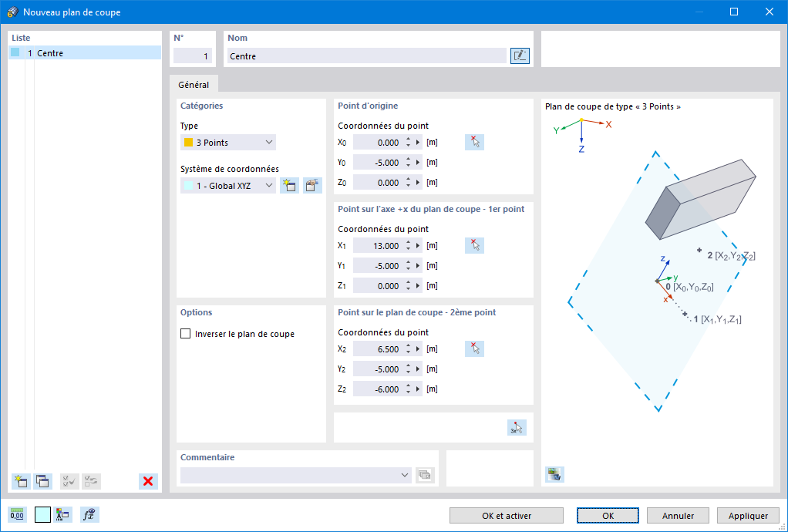The image size is (788, 532).
Task: Click the Z1 coordinate field
Action: coord(379,286)
